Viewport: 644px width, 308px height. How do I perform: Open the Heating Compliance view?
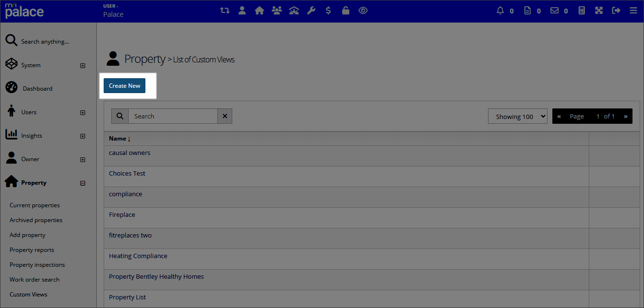138,256
